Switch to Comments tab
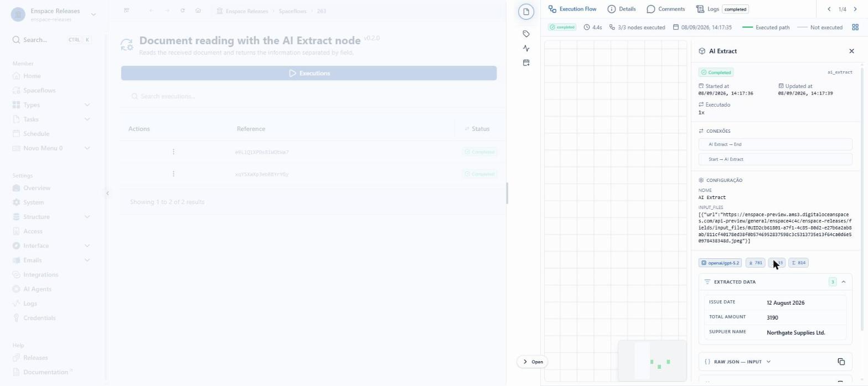This screenshot has width=868, height=386. pos(666,9)
